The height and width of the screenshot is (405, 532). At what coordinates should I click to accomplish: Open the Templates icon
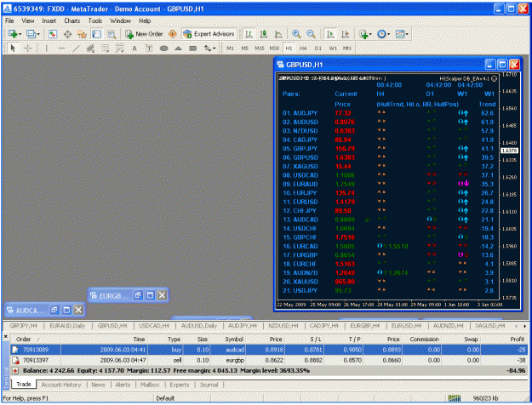400,34
